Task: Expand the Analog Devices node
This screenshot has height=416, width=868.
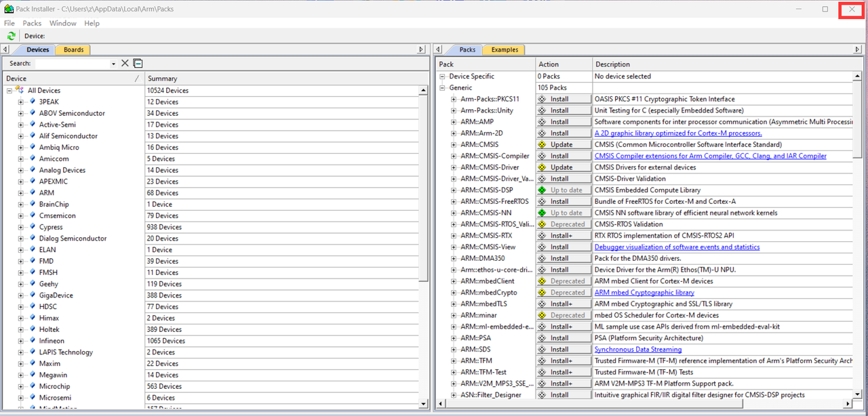Action: [21, 170]
